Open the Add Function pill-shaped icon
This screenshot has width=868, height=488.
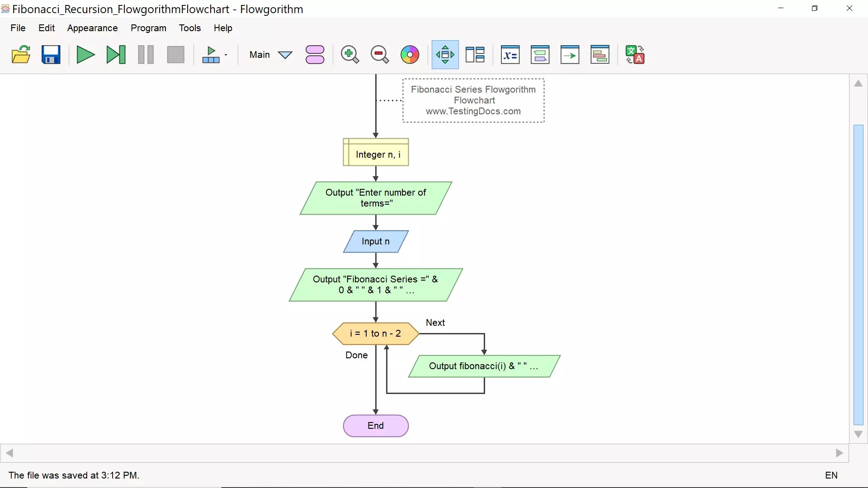coord(315,55)
